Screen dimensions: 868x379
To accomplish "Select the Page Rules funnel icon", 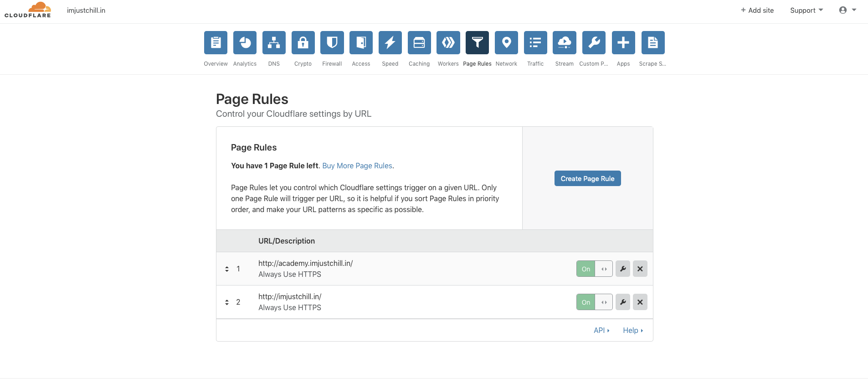I will [477, 42].
